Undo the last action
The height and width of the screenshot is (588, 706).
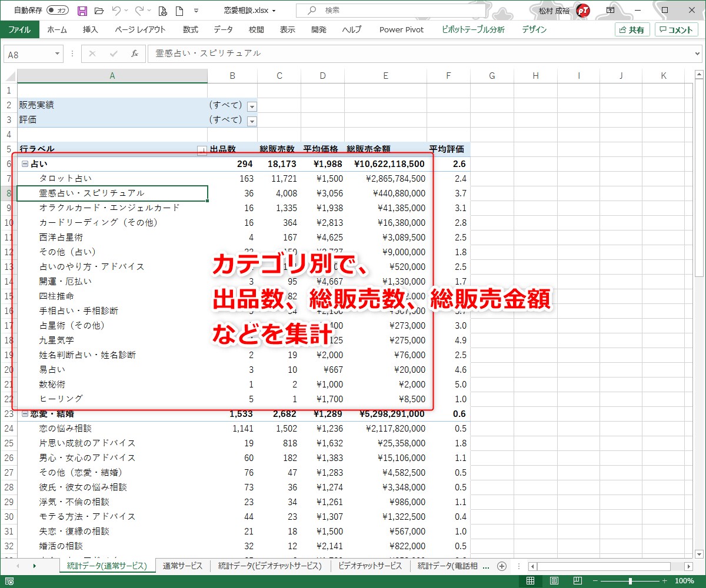tap(116, 11)
